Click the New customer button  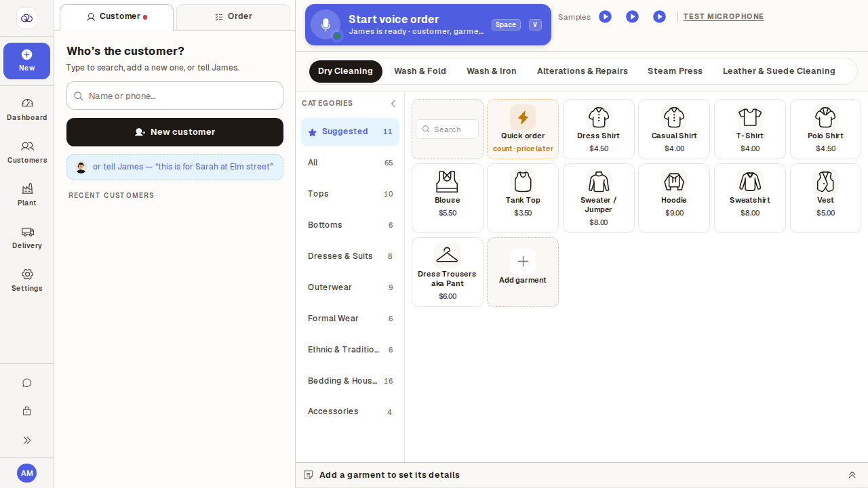pyautogui.click(x=175, y=132)
